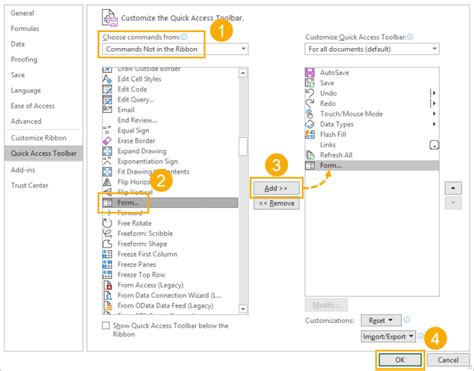Select the Erase Border eraser icon
The height and width of the screenshot is (371, 474).
tap(107, 141)
